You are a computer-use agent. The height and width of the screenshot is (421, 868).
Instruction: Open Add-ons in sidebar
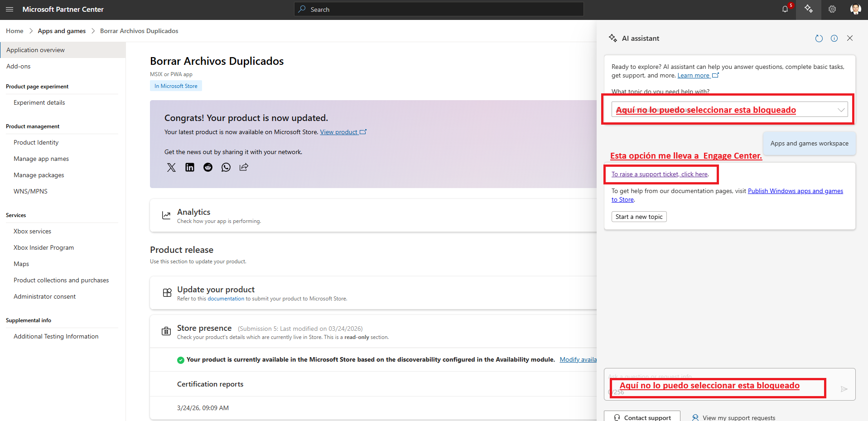(19, 66)
